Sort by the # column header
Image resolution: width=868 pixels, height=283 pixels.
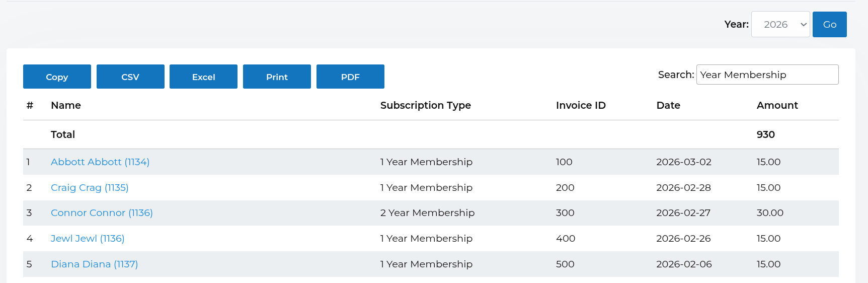click(30, 105)
